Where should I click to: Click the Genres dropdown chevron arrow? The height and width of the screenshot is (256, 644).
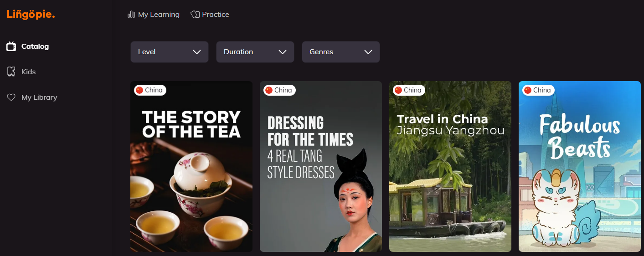(368, 52)
